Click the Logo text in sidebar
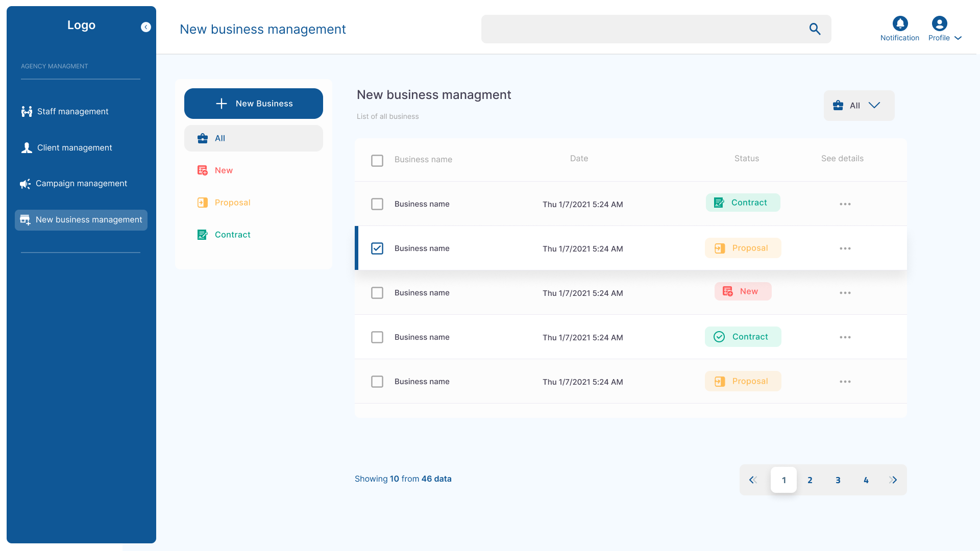Image resolution: width=980 pixels, height=551 pixels. [x=82, y=26]
